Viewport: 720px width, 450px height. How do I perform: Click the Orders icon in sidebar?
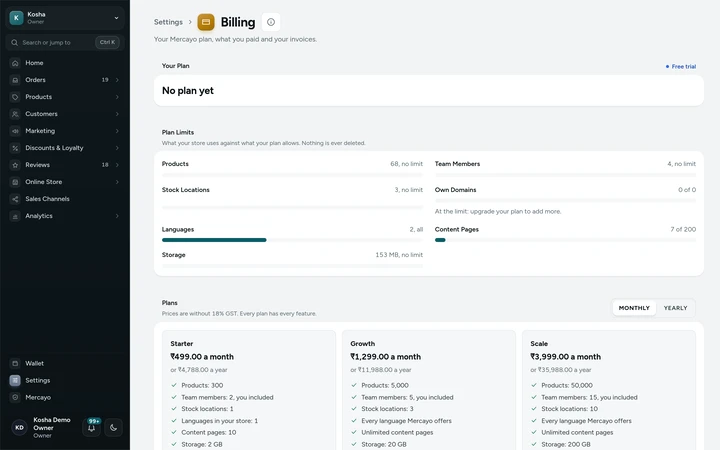click(x=15, y=80)
